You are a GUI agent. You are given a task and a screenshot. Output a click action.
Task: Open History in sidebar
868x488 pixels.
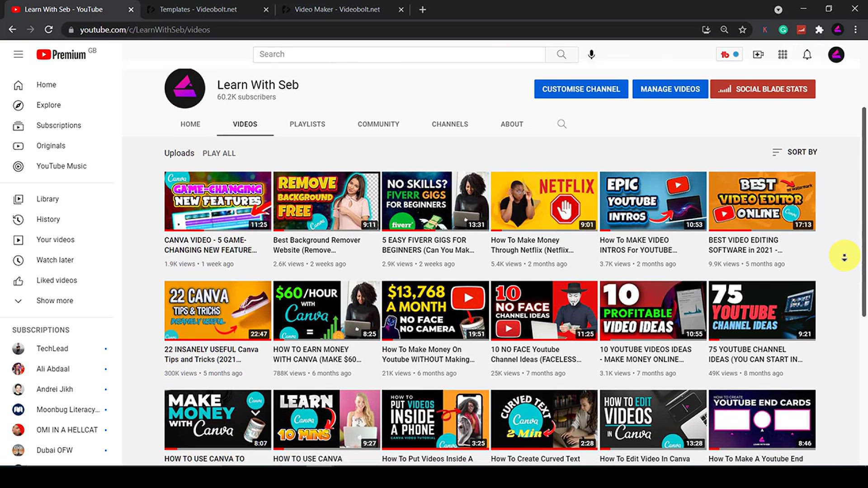point(57,219)
